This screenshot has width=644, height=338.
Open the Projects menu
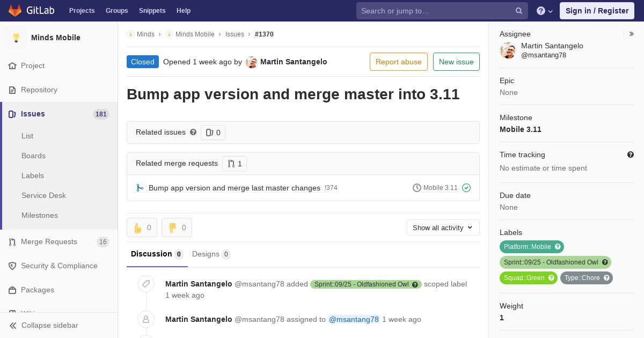pyautogui.click(x=82, y=11)
